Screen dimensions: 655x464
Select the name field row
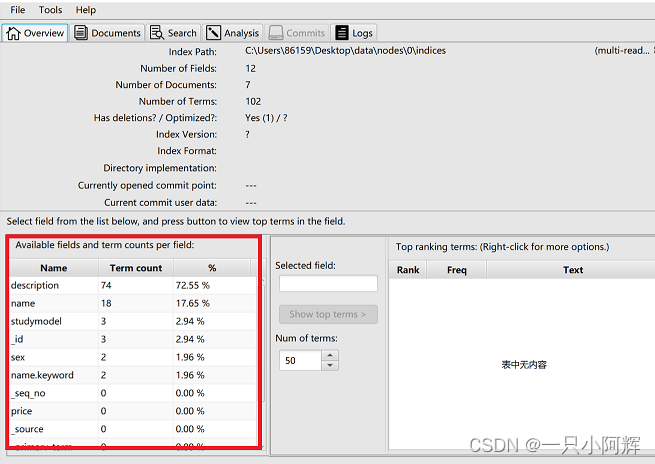pos(133,303)
